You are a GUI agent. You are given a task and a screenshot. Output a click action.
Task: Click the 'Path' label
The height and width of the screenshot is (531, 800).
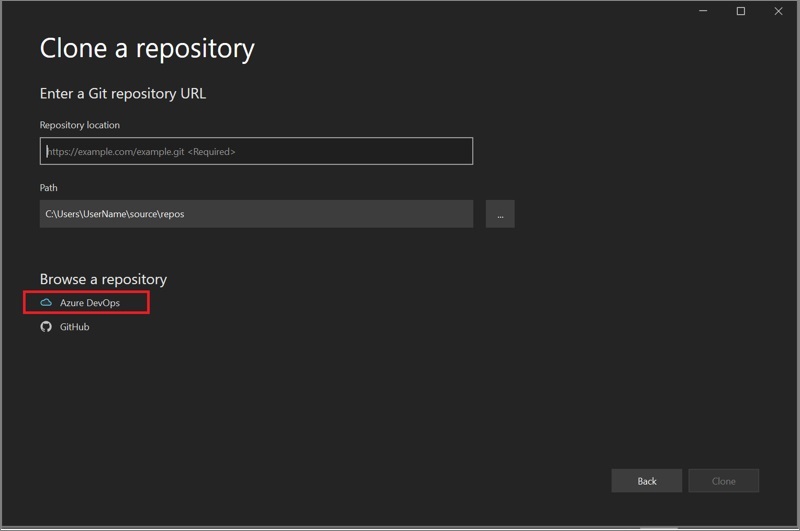click(48, 188)
